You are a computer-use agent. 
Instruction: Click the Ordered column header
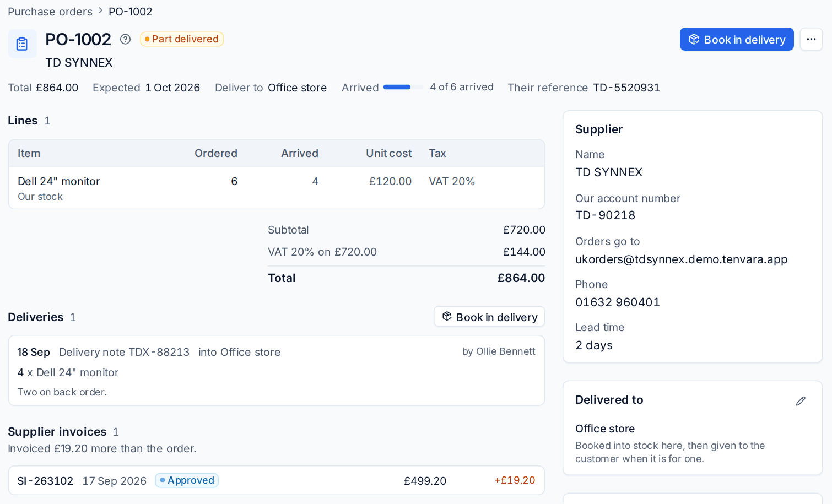point(216,153)
